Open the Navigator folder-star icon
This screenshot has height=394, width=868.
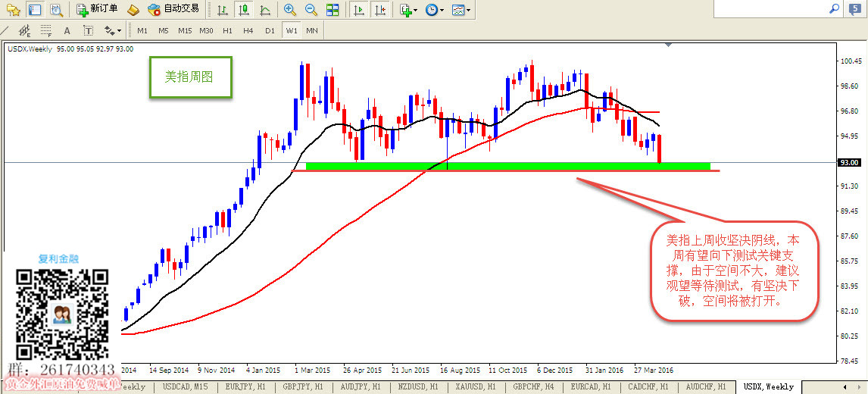pyautogui.click(x=14, y=9)
